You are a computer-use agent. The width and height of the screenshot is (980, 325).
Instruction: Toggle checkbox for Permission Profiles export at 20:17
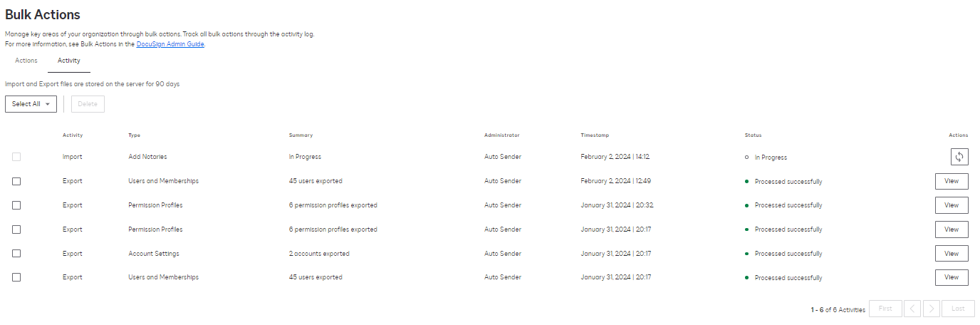16,229
